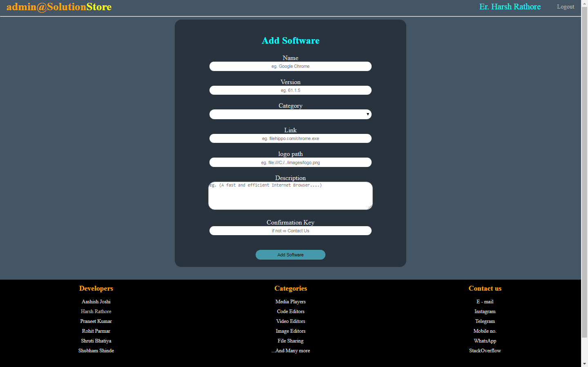Click the Link input field
The height and width of the screenshot is (367, 588).
[x=290, y=138]
